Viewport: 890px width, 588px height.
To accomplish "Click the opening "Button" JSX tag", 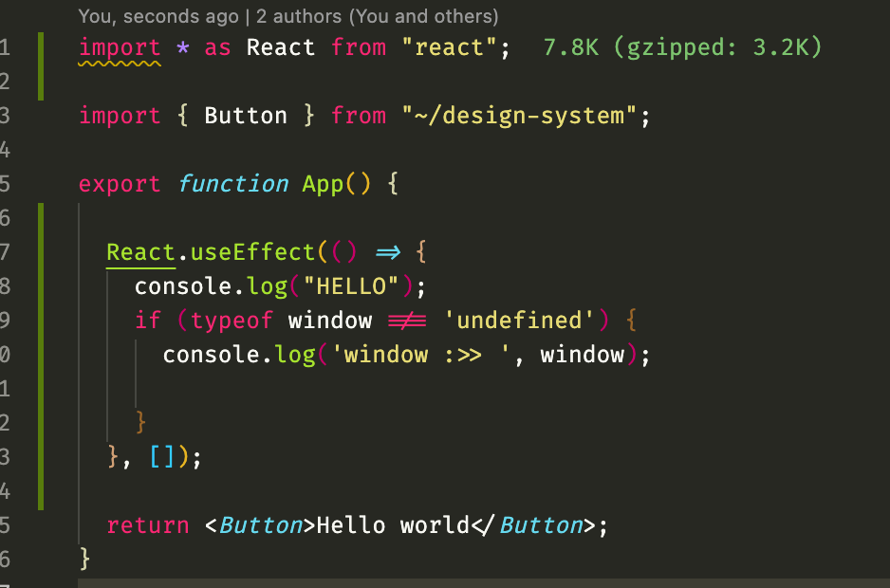I will click(x=261, y=525).
